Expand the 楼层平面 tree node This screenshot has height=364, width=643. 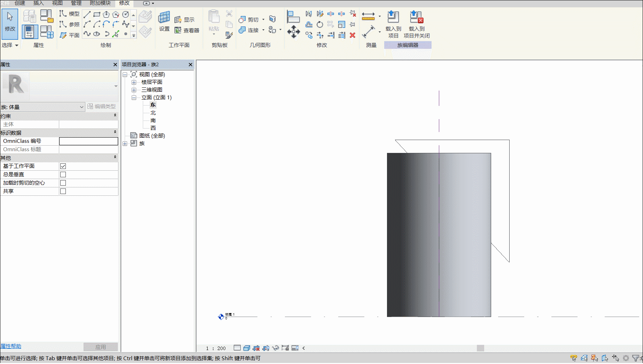(134, 82)
